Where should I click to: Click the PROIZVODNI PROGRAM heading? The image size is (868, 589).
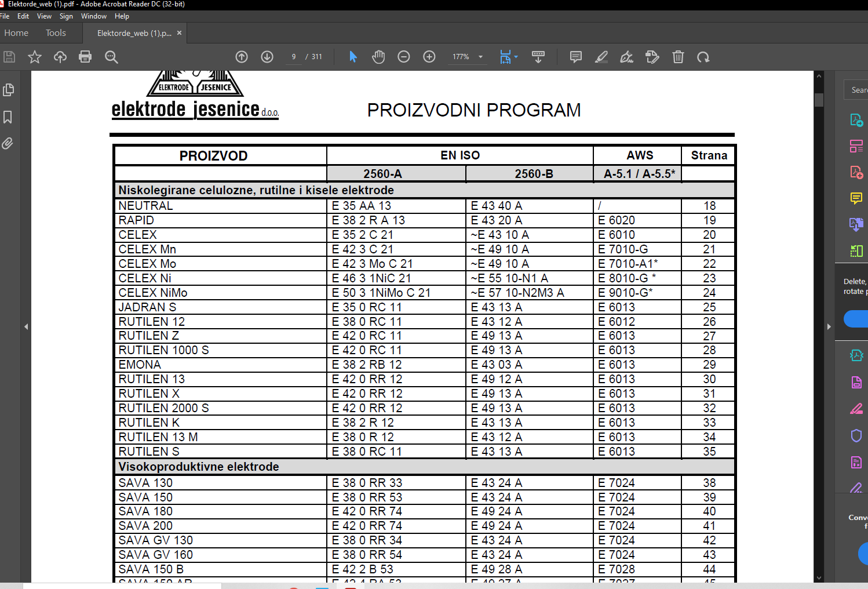pos(474,110)
